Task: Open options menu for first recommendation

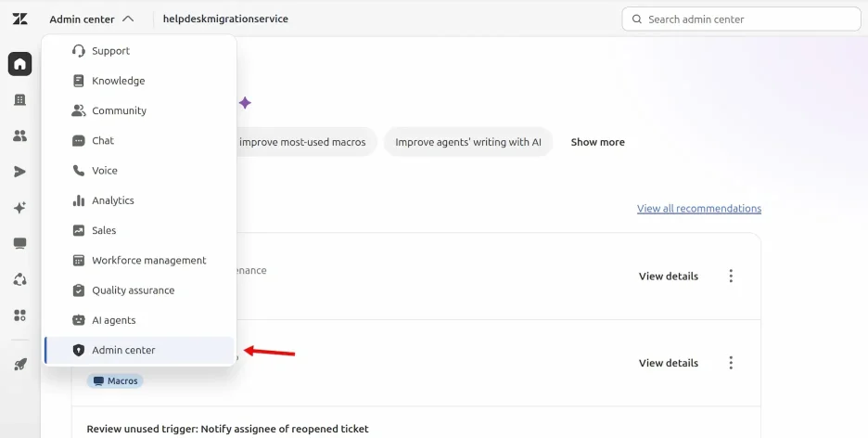Action: 731,276
